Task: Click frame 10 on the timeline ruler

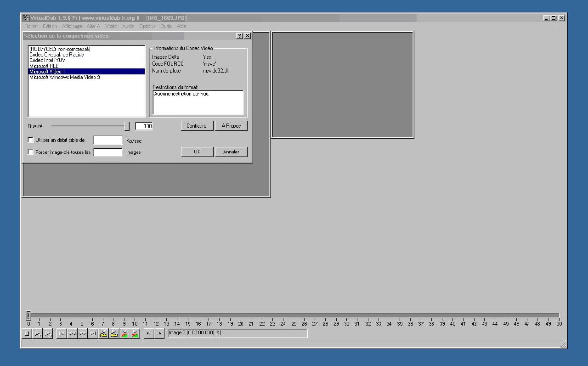Action: [x=135, y=324]
